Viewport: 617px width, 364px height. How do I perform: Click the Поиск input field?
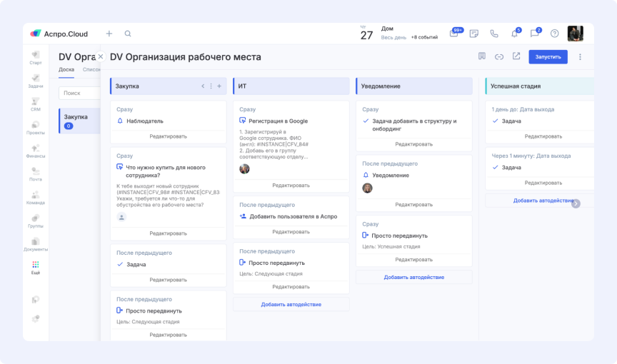(x=79, y=93)
